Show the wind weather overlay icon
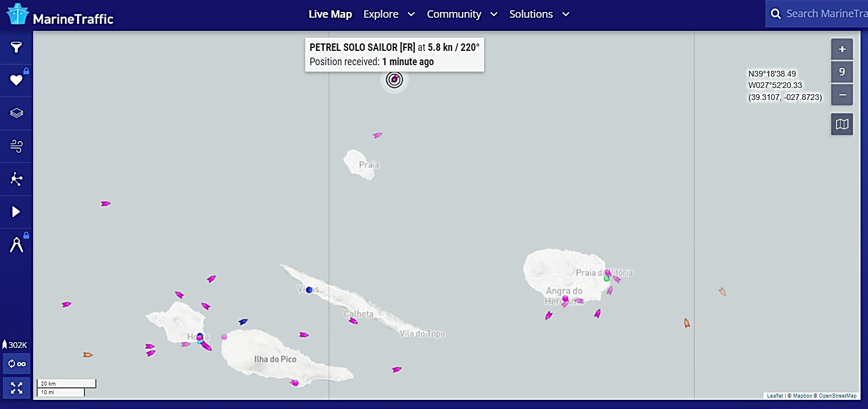Viewport: 868px width, 409px height. pyautogui.click(x=16, y=146)
